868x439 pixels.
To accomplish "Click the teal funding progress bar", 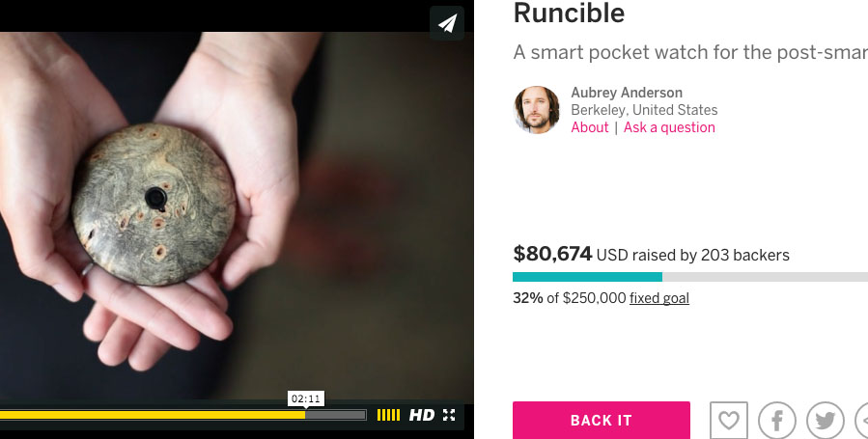I will (587, 277).
